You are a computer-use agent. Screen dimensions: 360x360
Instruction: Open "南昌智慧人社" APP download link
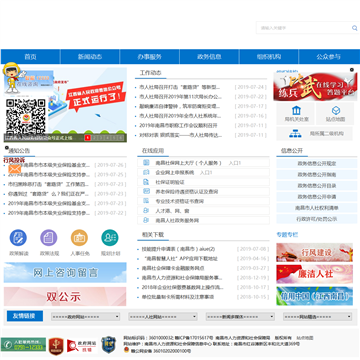181,259
